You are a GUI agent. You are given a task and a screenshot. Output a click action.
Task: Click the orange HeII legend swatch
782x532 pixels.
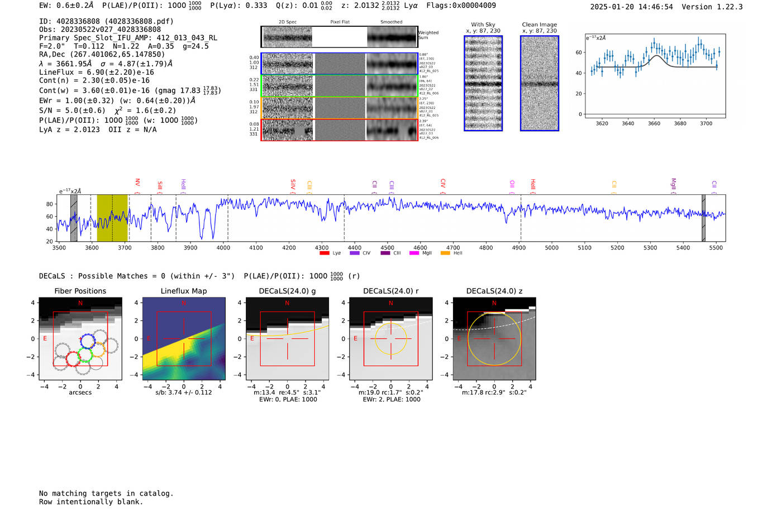click(x=445, y=253)
